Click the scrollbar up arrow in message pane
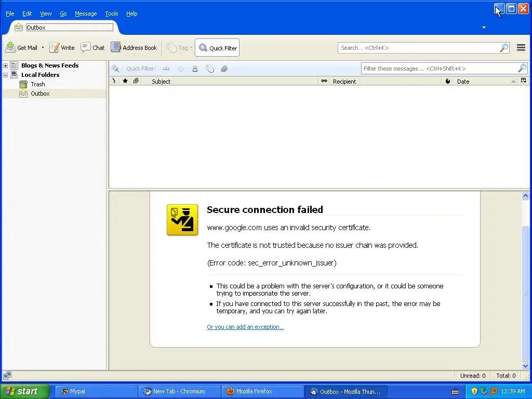The width and height of the screenshot is (532, 399). [525, 196]
